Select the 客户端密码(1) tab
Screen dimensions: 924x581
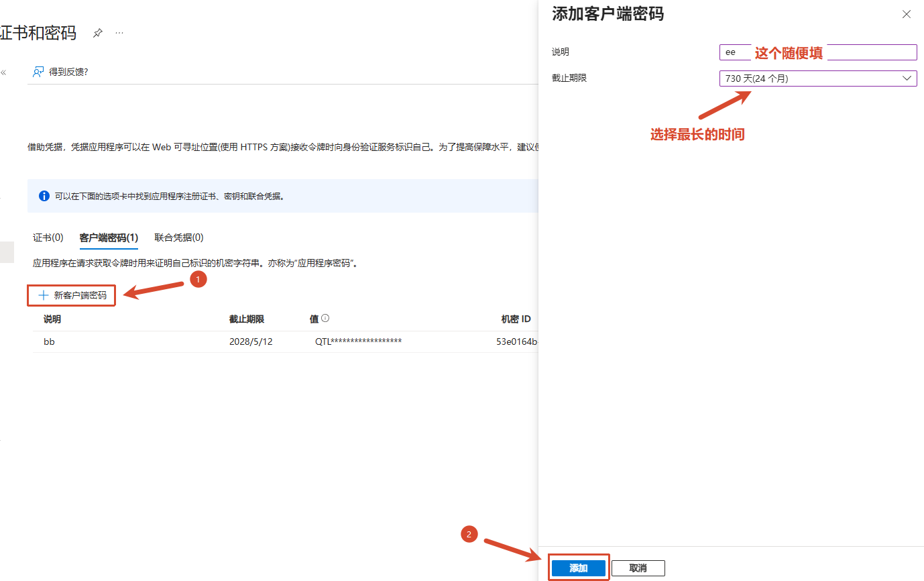[x=109, y=237]
